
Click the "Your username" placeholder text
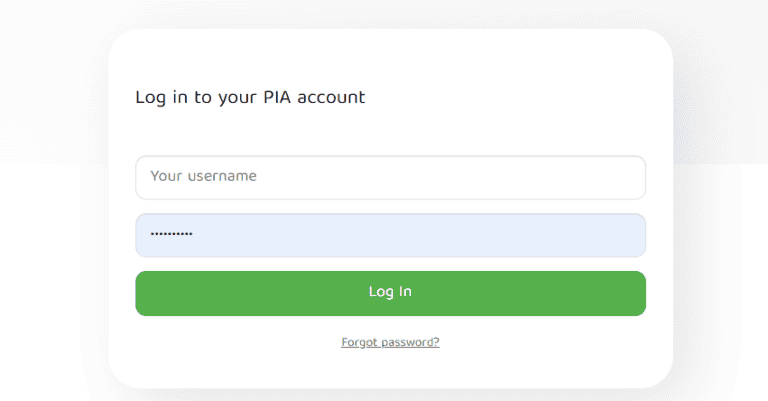coord(203,176)
